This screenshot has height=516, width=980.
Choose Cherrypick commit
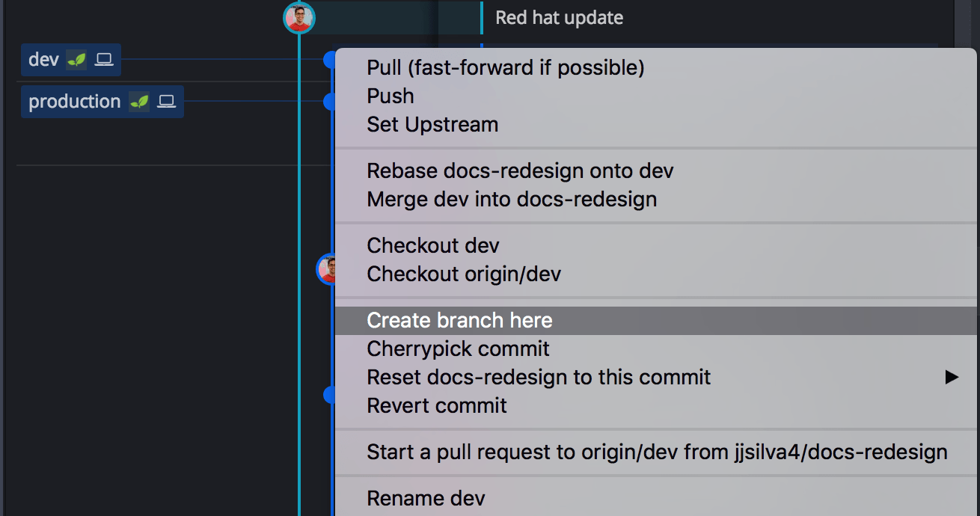[458, 348]
